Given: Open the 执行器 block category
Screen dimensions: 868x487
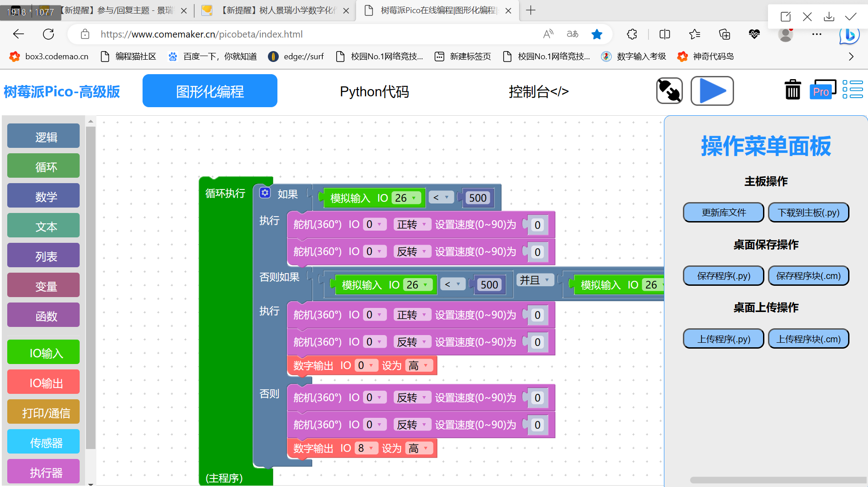Looking at the screenshot, I should tap(43, 472).
